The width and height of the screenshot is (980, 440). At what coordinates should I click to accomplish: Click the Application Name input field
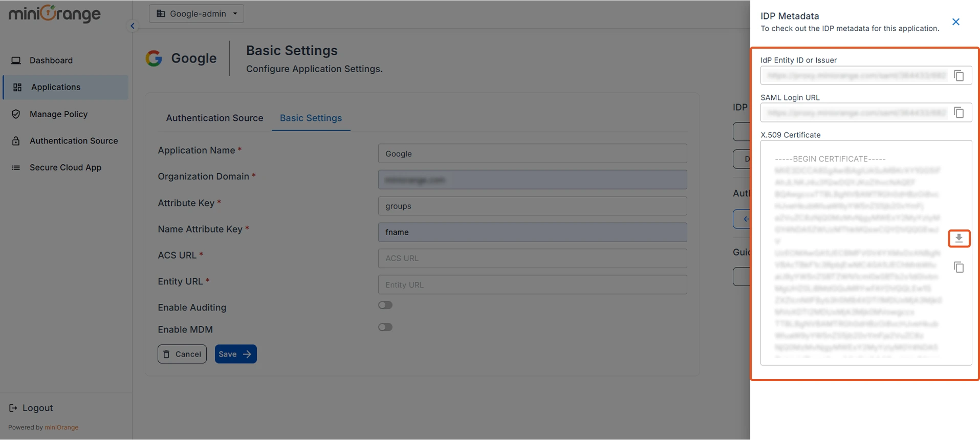click(x=532, y=154)
